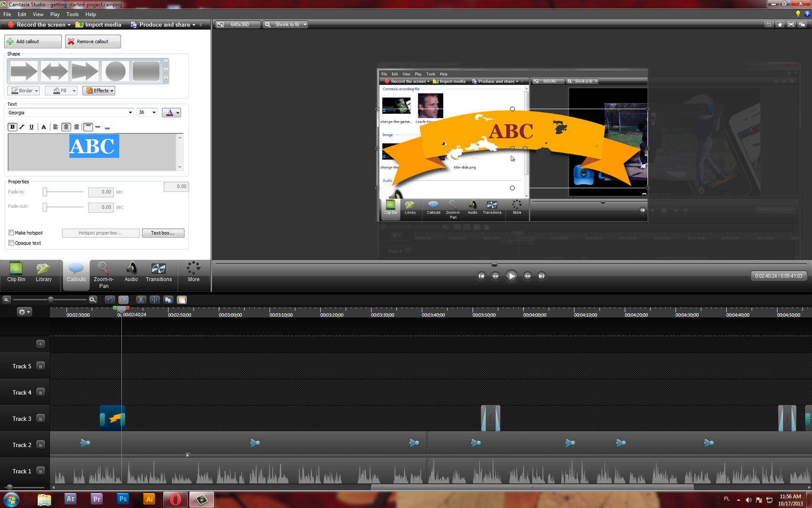Click the Add callout button
Screen dimensions: 812x508
pyautogui.click(x=33, y=42)
